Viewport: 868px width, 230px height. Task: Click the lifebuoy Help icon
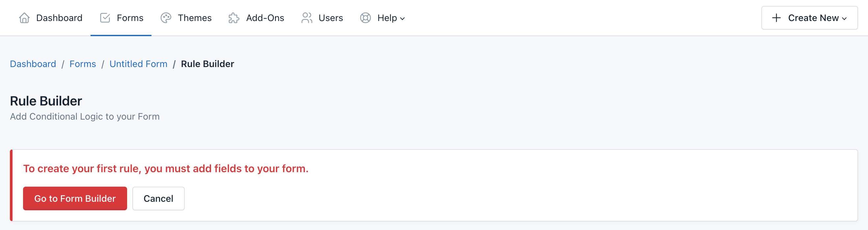365,18
